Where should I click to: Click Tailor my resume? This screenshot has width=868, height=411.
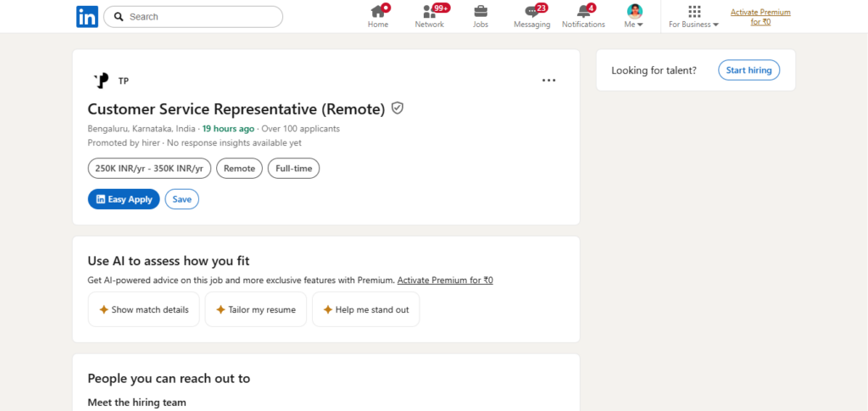(x=256, y=310)
